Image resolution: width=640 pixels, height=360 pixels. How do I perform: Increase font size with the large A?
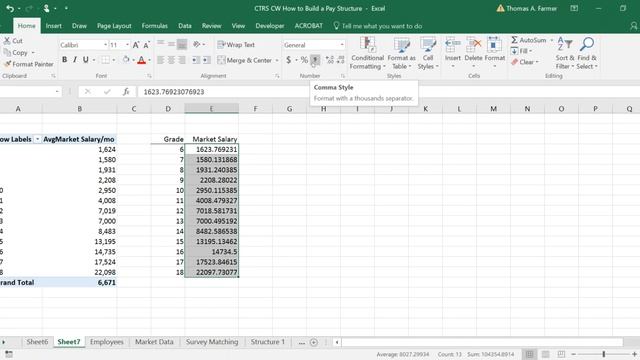click(136, 44)
